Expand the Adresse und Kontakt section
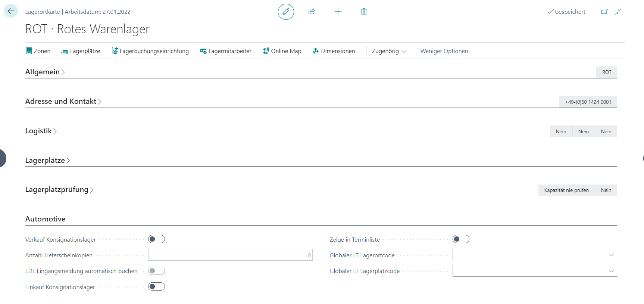This screenshot has height=304, width=644. pyautogui.click(x=61, y=102)
